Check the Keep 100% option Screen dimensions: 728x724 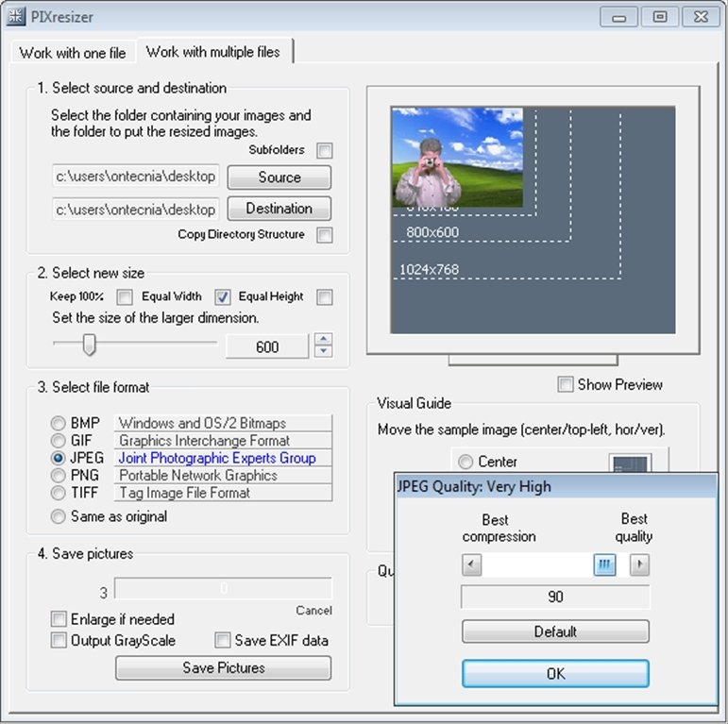point(124,297)
